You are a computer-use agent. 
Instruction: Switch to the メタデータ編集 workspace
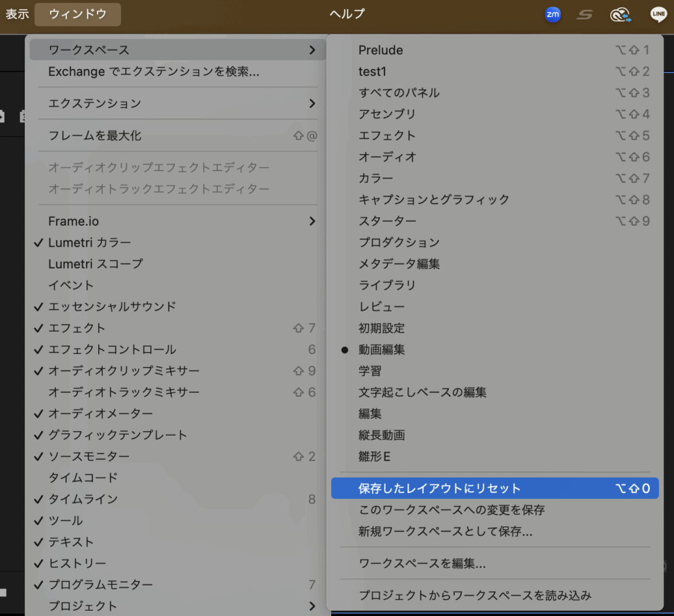pyautogui.click(x=495, y=263)
